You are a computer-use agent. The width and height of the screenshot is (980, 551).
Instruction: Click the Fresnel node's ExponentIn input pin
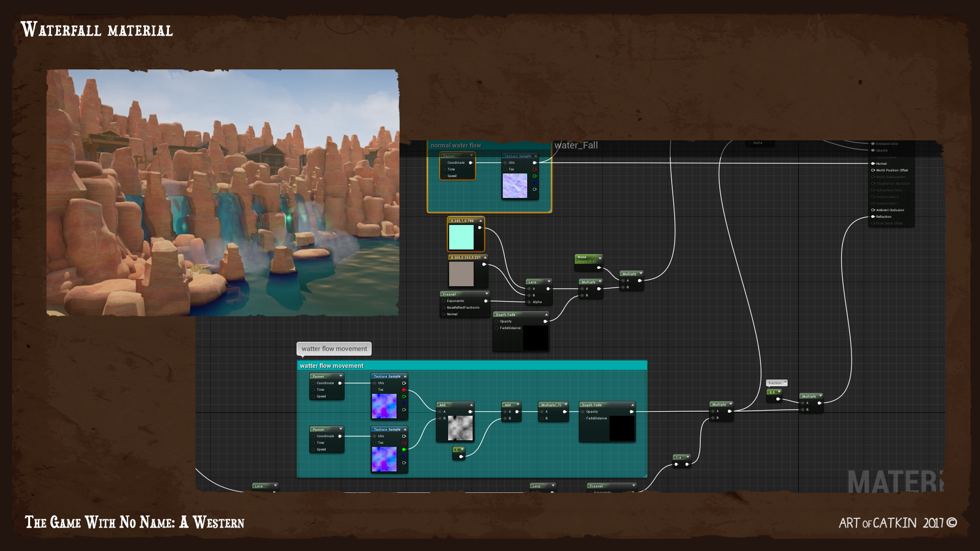tap(444, 301)
